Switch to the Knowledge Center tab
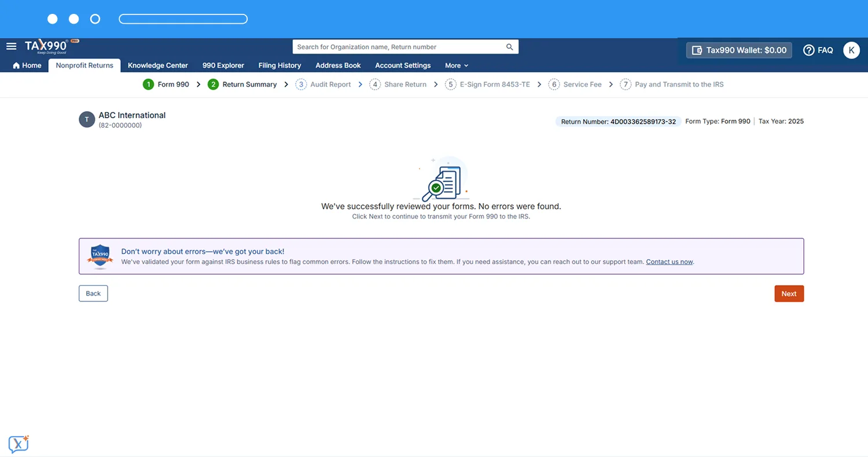Screen dimensions: 868x457 pos(158,65)
